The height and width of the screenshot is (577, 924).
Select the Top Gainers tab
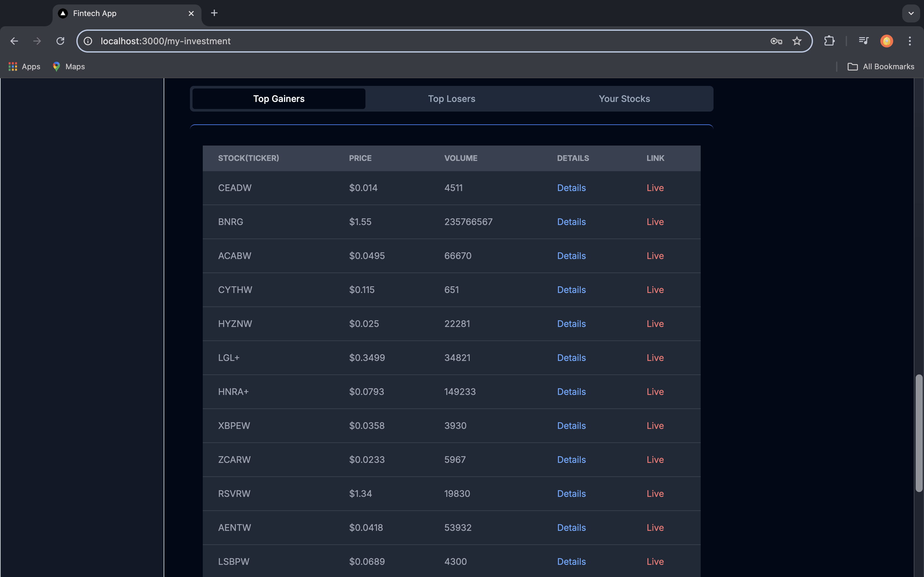coord(279,99)
